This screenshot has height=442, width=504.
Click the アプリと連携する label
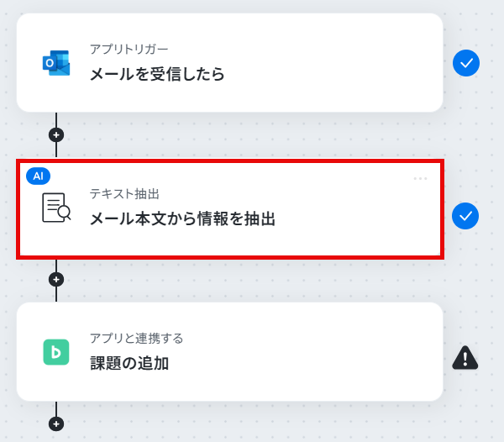tap(137, 339)
